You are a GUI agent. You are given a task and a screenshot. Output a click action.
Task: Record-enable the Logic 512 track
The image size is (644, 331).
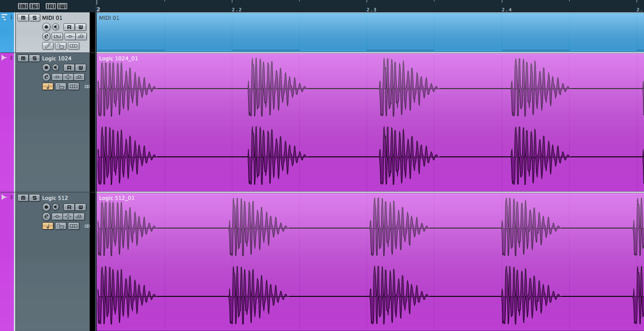tap(46, 207)
